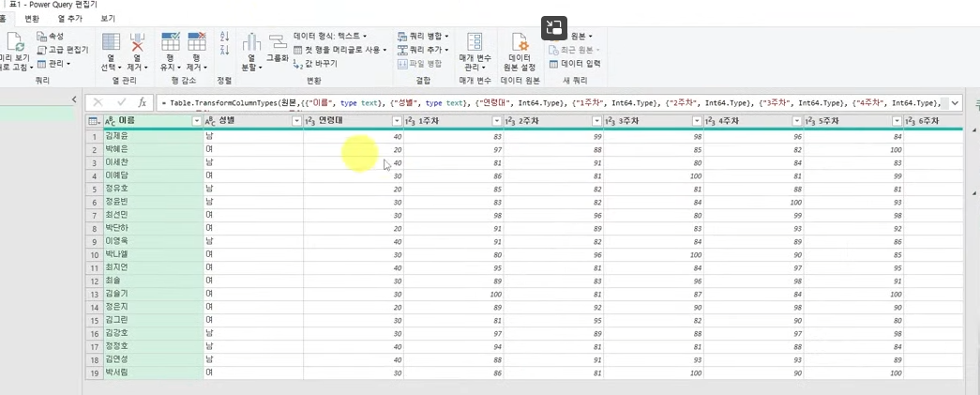The image size is (980, 395).
Task: Click the 성별 cell in row 10
Action: pyautogui.click(x=253, y=255)
